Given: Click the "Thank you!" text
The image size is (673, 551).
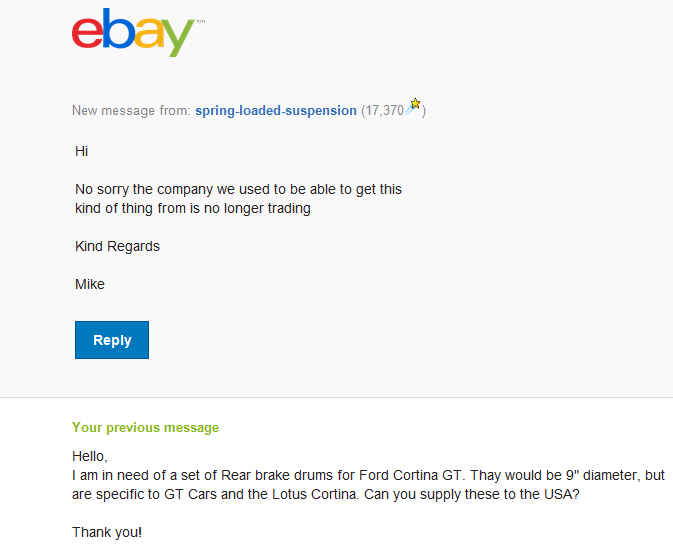Looking at the screenshot, I should point(107,532).
